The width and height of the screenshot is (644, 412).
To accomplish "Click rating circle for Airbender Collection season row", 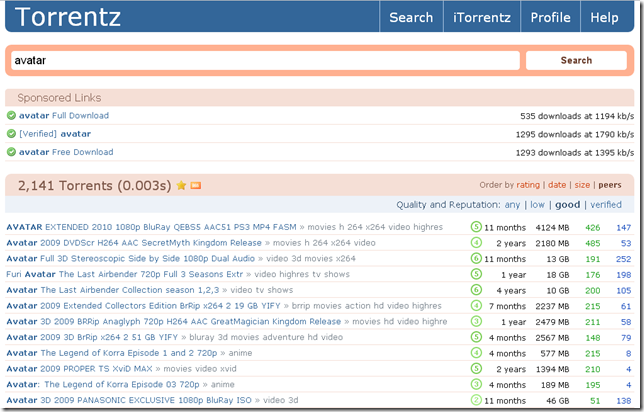I will [476, 290].
